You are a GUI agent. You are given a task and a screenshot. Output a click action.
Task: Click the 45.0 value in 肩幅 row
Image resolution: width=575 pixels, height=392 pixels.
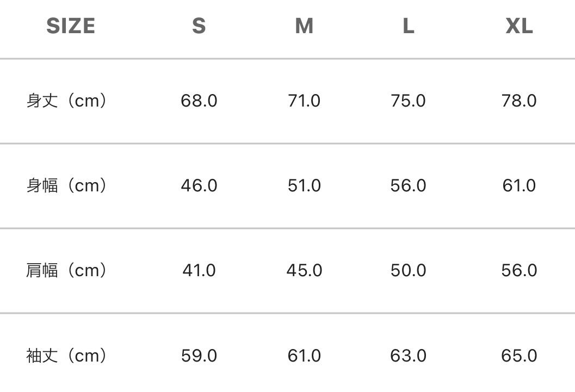click(x=304, y=271)
